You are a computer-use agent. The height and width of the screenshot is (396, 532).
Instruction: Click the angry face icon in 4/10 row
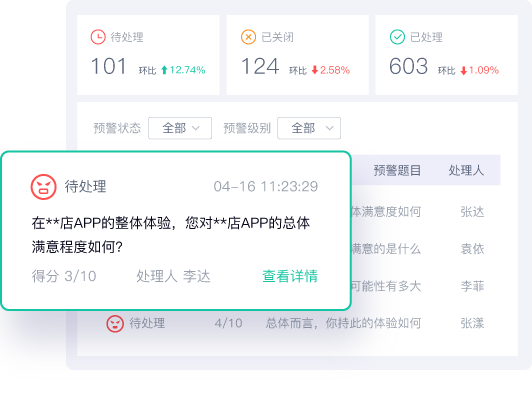115,323
